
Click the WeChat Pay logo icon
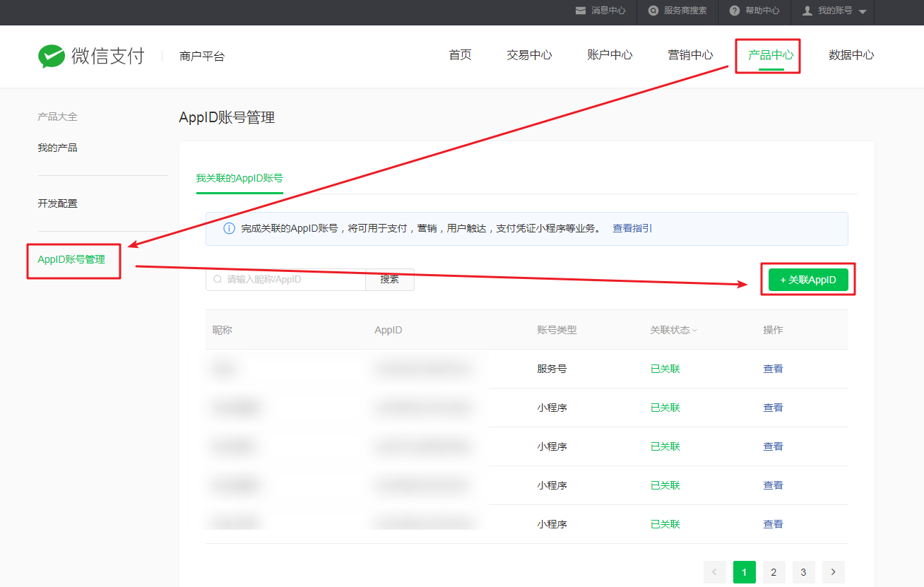click(x=52, y=56)
